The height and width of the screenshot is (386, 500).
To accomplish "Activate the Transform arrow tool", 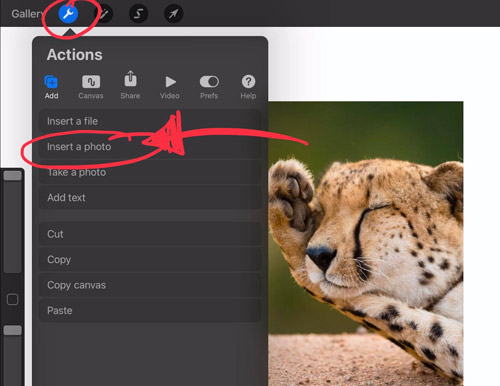I will pyautogui.click(x=173, y=14).
